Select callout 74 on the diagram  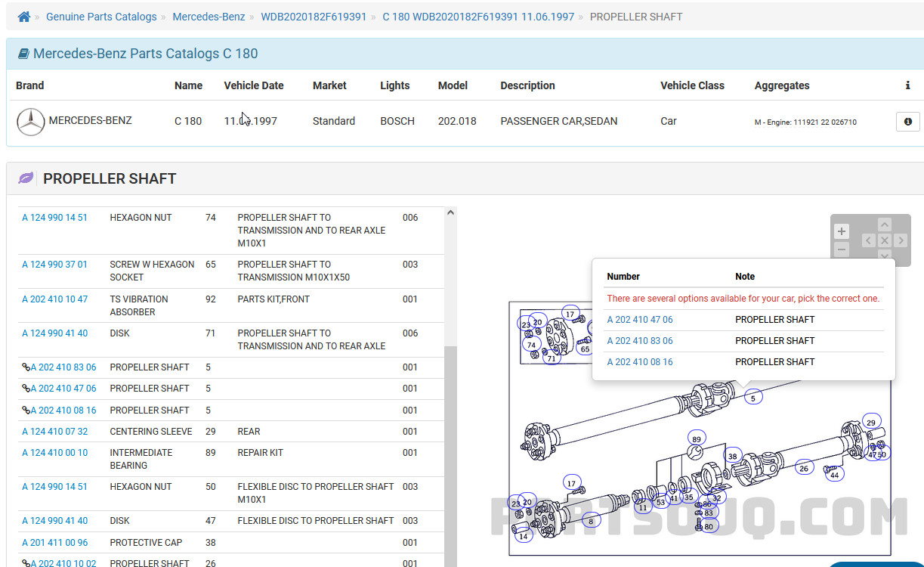point(532,345)
